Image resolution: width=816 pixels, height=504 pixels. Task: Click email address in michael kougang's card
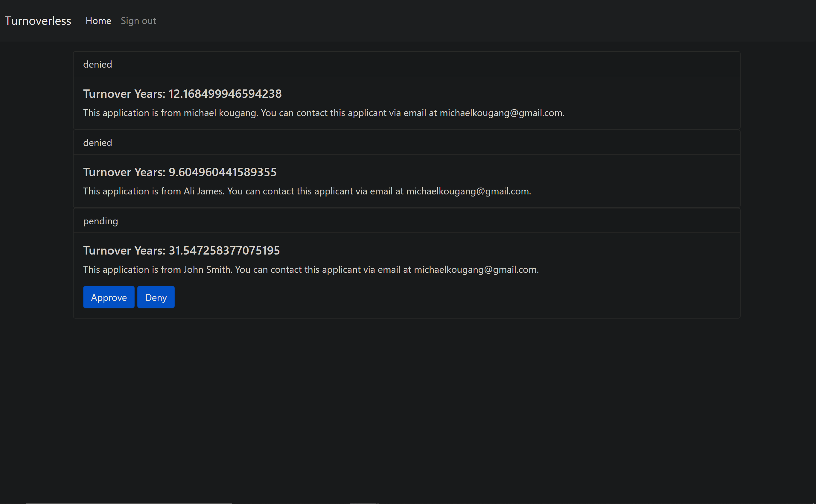[x=501, y=113]
